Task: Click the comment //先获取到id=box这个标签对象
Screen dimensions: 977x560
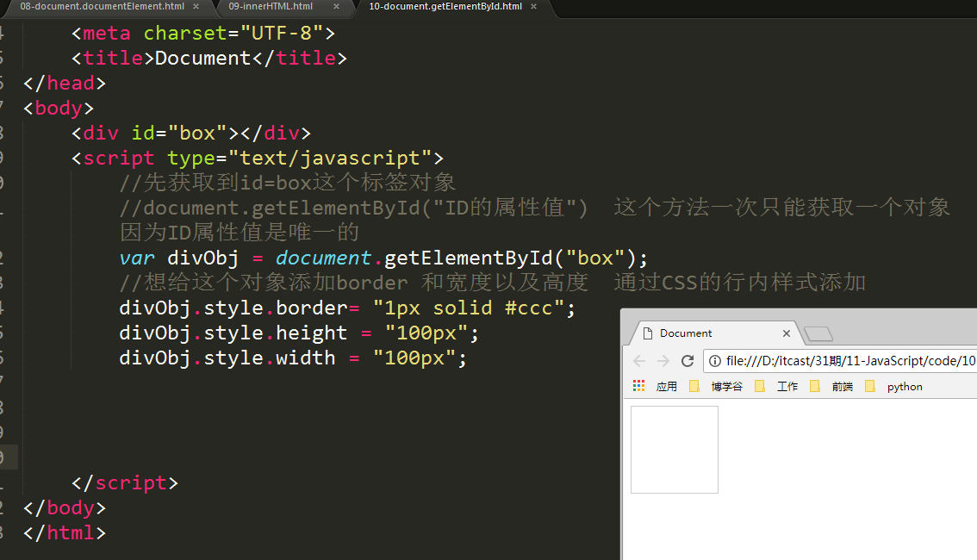Action: click(287, 183)
